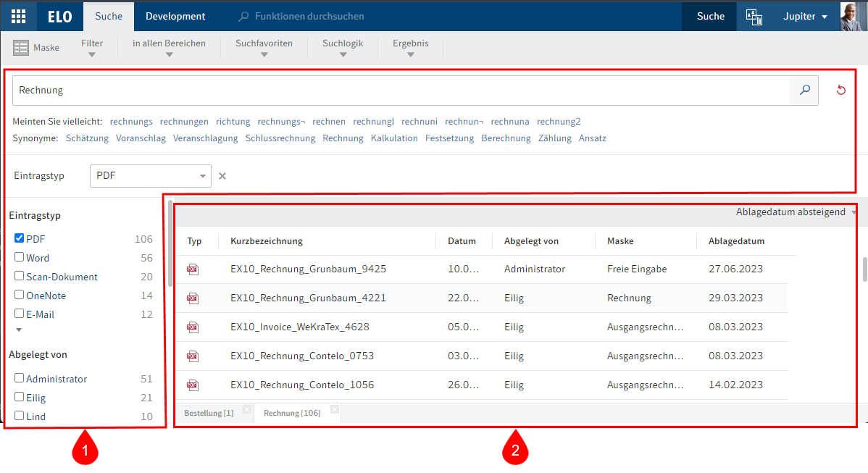
Task: Click the synonym link 'Kalkulation'
Action: coord(394,138)
